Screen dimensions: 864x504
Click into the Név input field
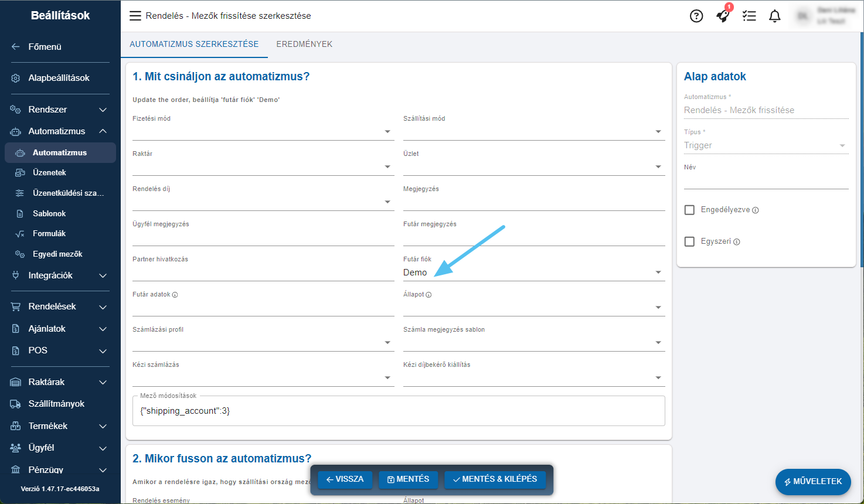(x=766, y=181)
